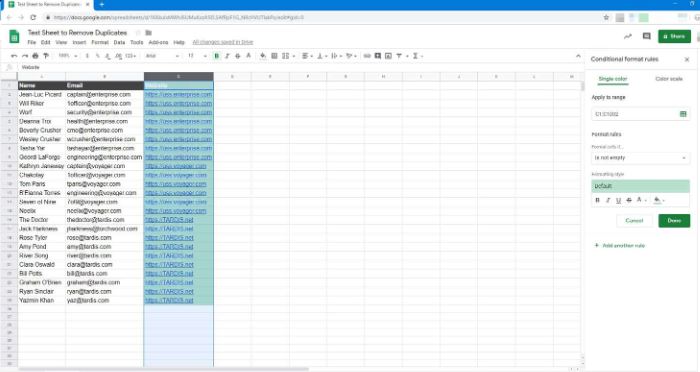Open fill color in formatting style panel

click(659, 200)
